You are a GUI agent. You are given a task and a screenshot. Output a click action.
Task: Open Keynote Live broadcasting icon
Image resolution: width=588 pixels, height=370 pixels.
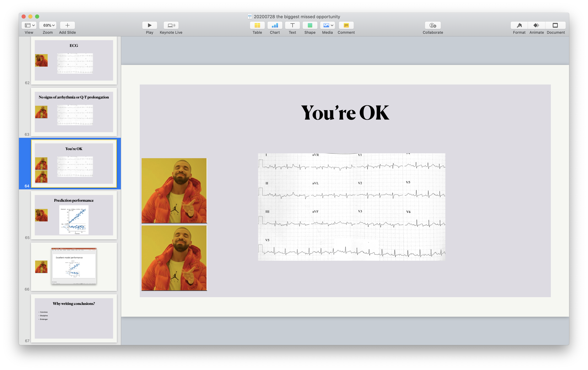(171, 25)
